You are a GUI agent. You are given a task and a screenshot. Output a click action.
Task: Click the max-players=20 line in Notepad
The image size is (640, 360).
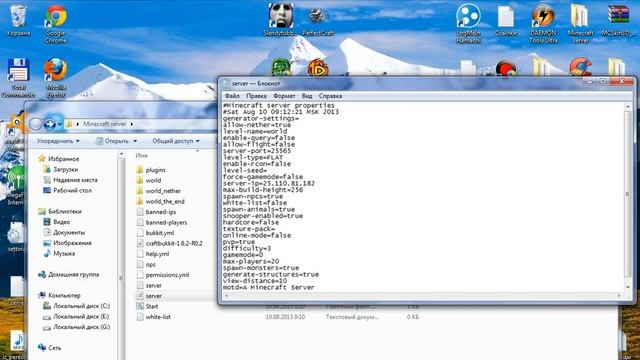pyautogui.click(x=251, y=261)
